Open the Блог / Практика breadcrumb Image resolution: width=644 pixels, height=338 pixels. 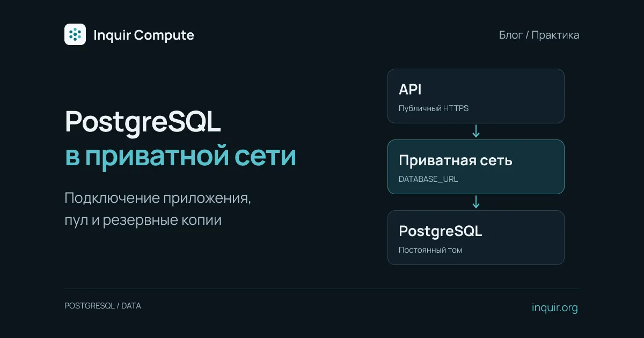539,35
